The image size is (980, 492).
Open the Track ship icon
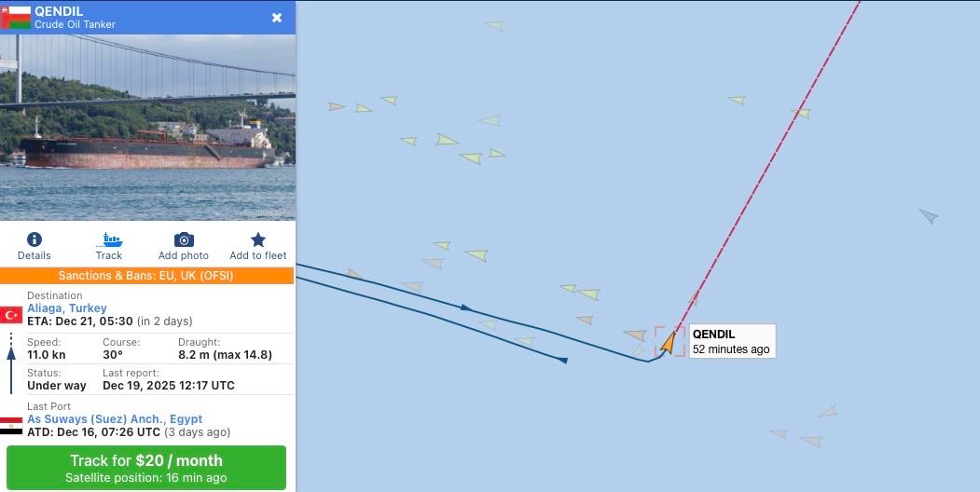109,239
